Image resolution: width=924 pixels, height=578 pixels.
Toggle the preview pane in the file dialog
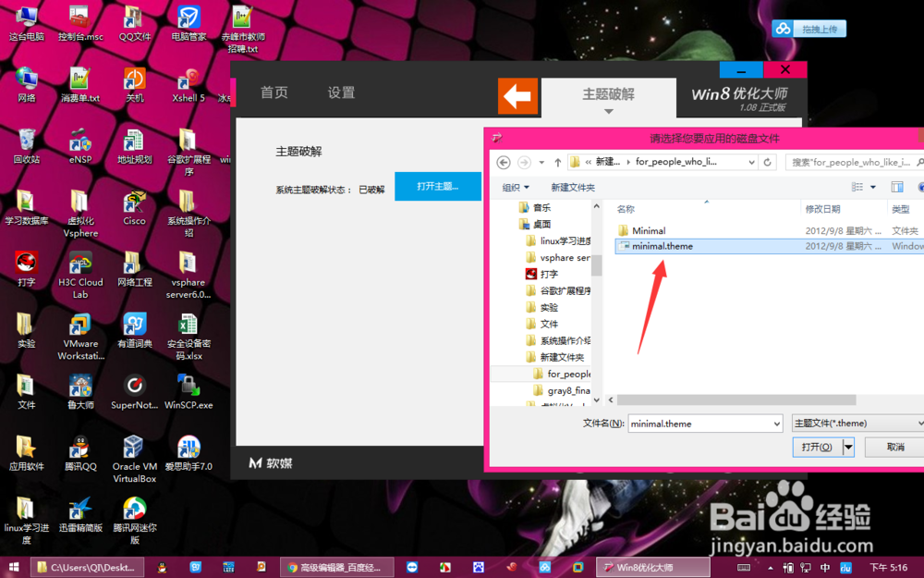coord(895,186)
